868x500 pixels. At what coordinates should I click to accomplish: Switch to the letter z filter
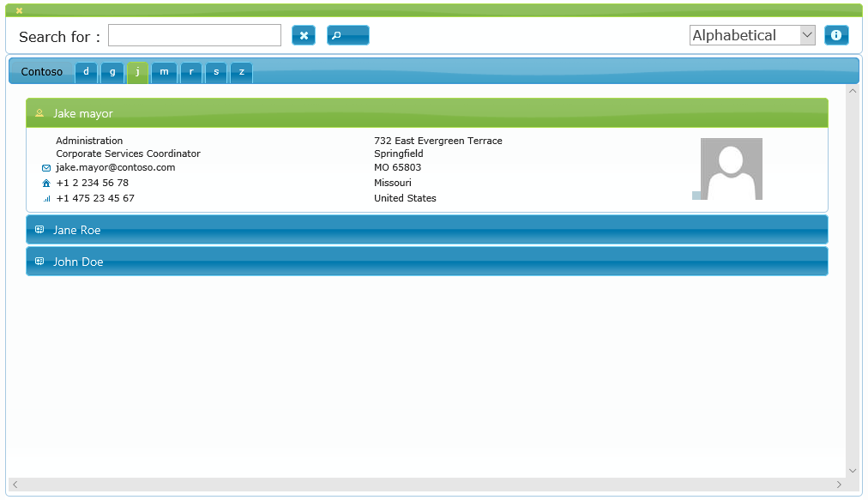(241, 72)
